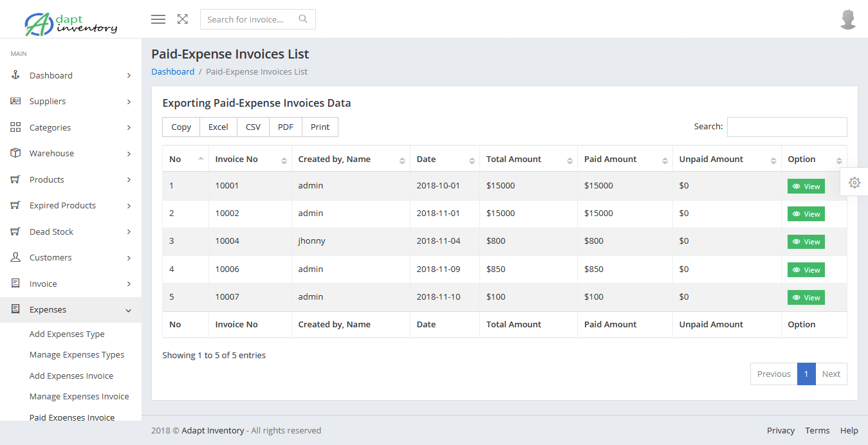Toggle fullscreen with the arrows icon
Viewport: 868px width, 445px height.
click(x=183, y=19)
